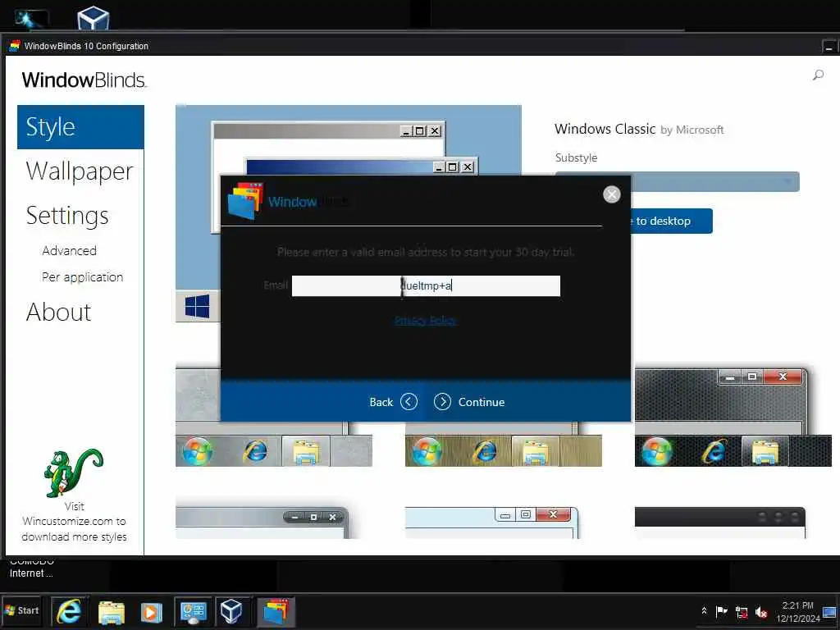Click network tray icon

coord(742,612)
